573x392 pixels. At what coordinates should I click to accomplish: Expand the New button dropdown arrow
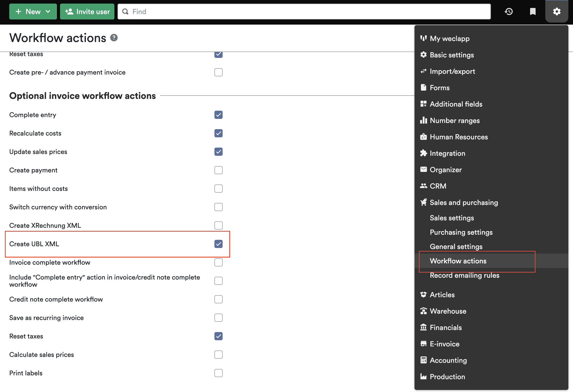[x=48, y=11]
